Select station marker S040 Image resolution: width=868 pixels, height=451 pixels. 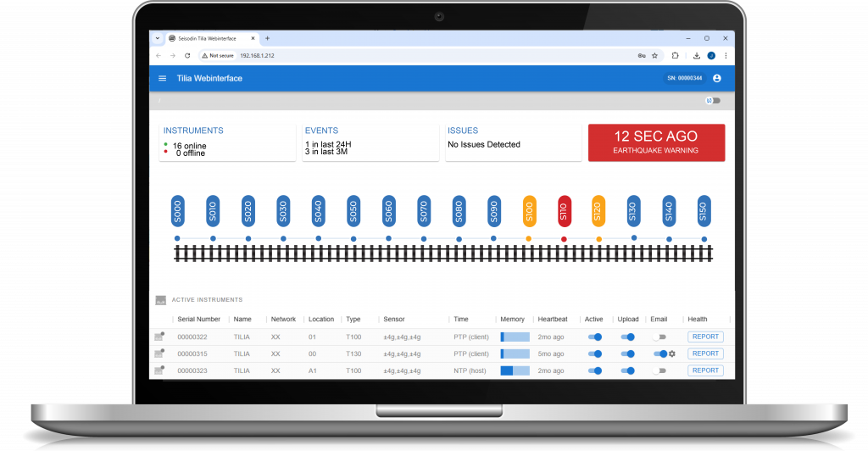319,211
